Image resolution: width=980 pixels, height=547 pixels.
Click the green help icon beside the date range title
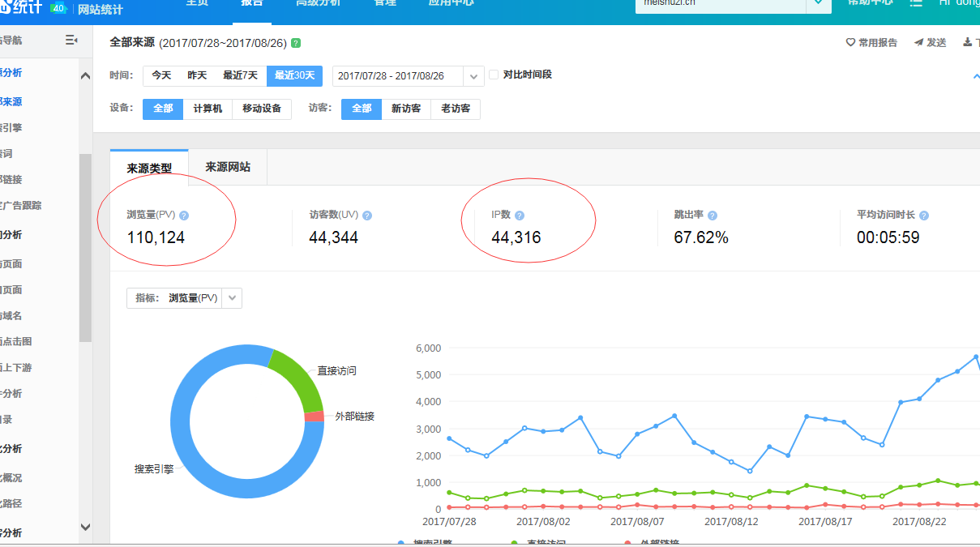click(296, 43)
